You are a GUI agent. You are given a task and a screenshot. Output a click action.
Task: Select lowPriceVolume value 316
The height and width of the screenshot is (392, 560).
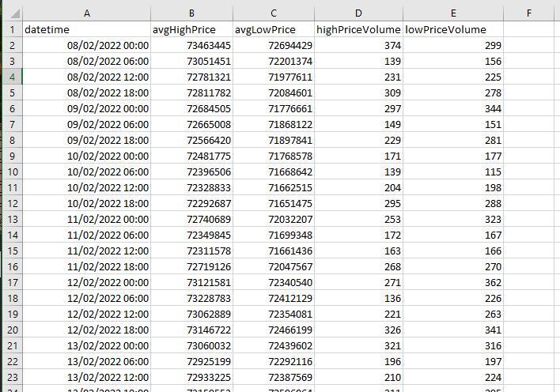453,345
